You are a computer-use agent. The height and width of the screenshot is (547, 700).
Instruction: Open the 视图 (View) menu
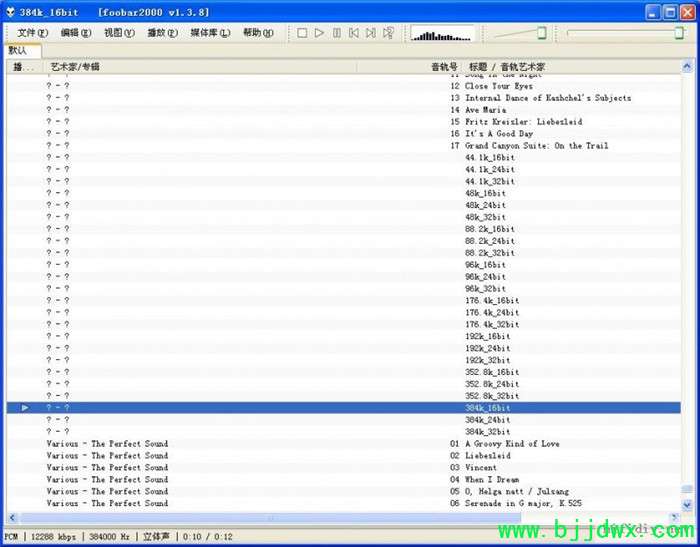[119, 33]
